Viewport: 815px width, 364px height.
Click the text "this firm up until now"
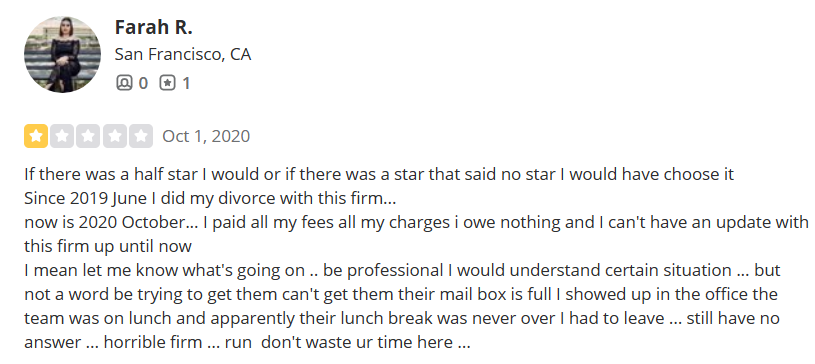(108, 246)
